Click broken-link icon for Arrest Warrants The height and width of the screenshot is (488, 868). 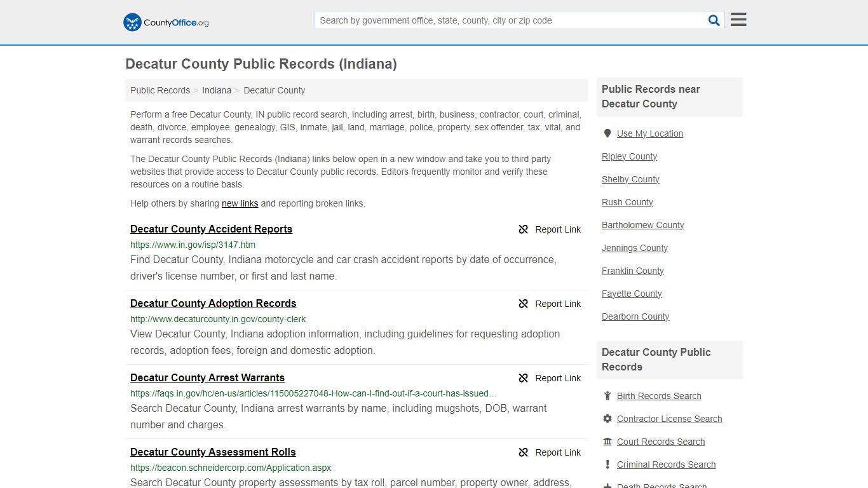click(524, 378)
